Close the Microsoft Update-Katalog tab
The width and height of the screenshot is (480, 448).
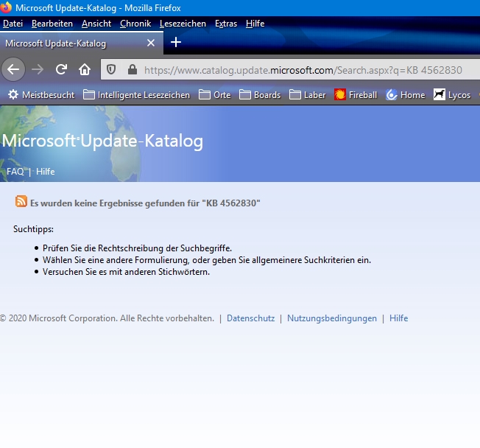click(151, 43)
